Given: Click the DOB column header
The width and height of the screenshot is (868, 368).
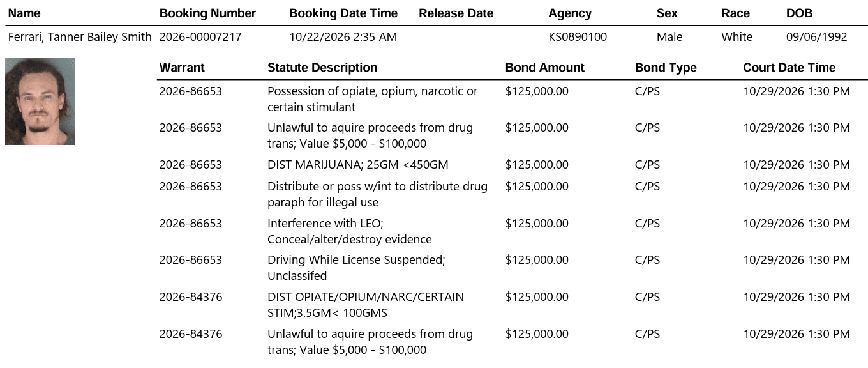Looking at the screenshot, I should [799, 13].
